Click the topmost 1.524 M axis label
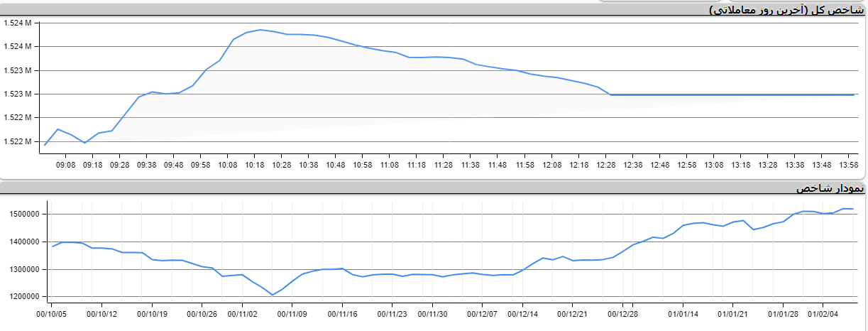 click(x=18, y=23)
